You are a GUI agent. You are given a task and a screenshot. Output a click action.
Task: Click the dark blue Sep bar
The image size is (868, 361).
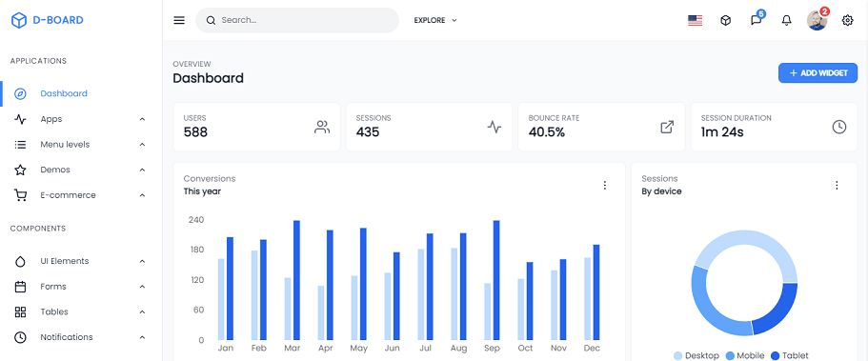(x=496, y=280)
